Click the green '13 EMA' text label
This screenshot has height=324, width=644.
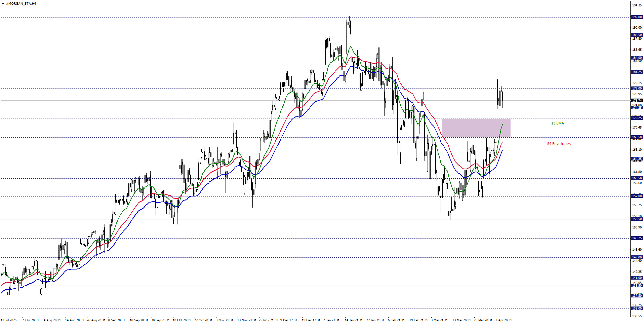[x=557, y=123]
